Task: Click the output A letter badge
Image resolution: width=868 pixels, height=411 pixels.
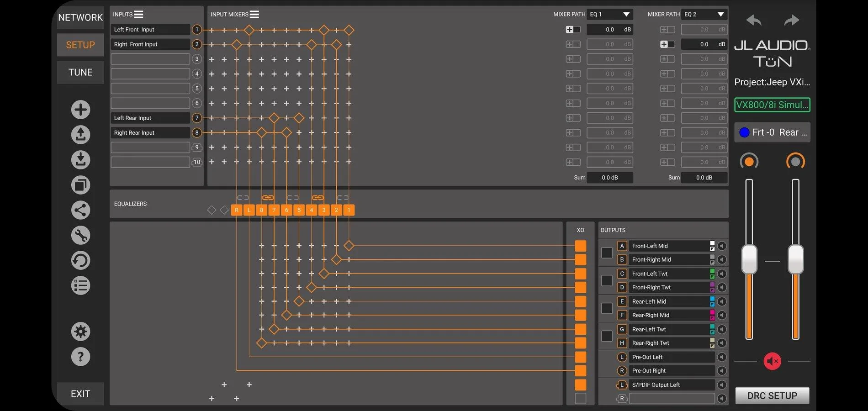Action: pos(622,246)
